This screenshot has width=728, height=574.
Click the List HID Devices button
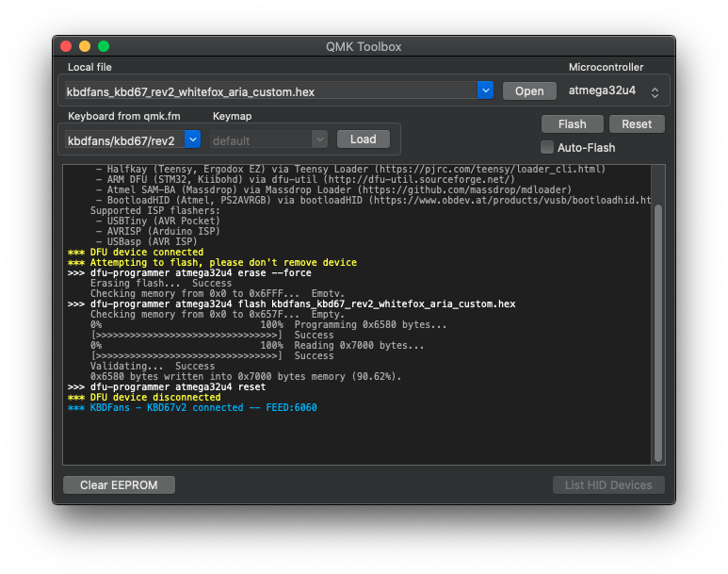(608, 484)
